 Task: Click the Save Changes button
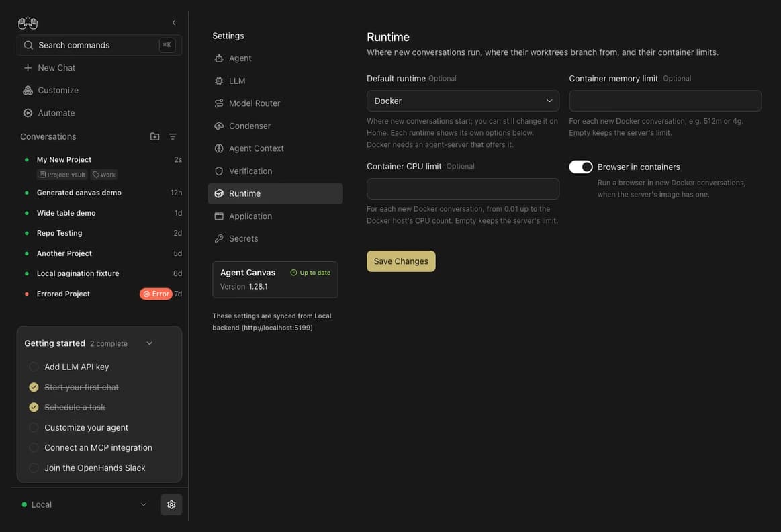coord(401,261)
